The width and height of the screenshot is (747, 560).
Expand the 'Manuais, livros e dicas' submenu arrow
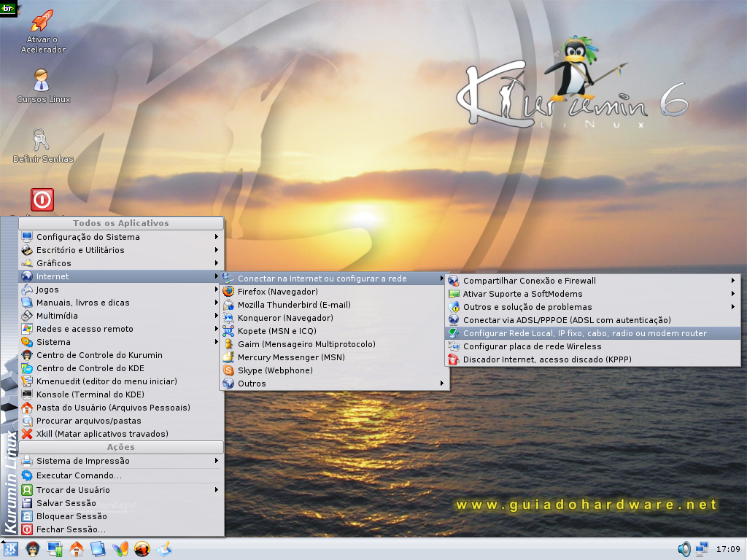point(216,303)
